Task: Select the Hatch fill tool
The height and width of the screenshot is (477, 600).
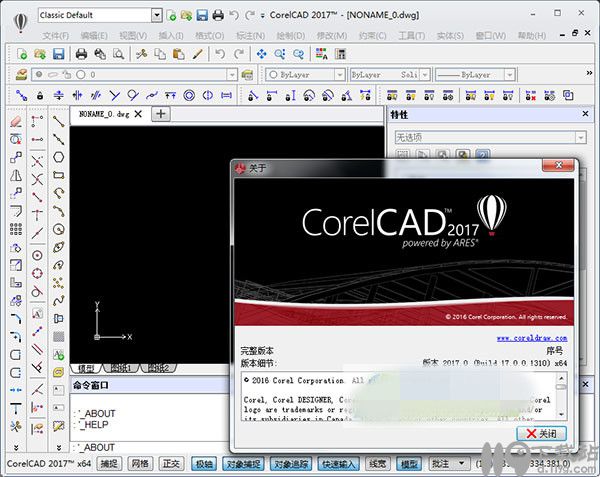Action: click(x=58, y=337)
